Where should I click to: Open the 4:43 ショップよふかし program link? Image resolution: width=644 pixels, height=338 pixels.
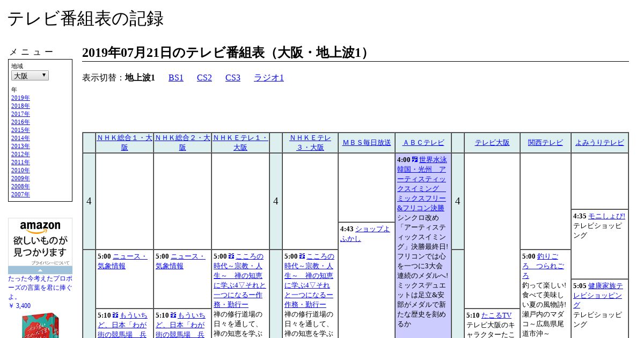click(365, 233)
